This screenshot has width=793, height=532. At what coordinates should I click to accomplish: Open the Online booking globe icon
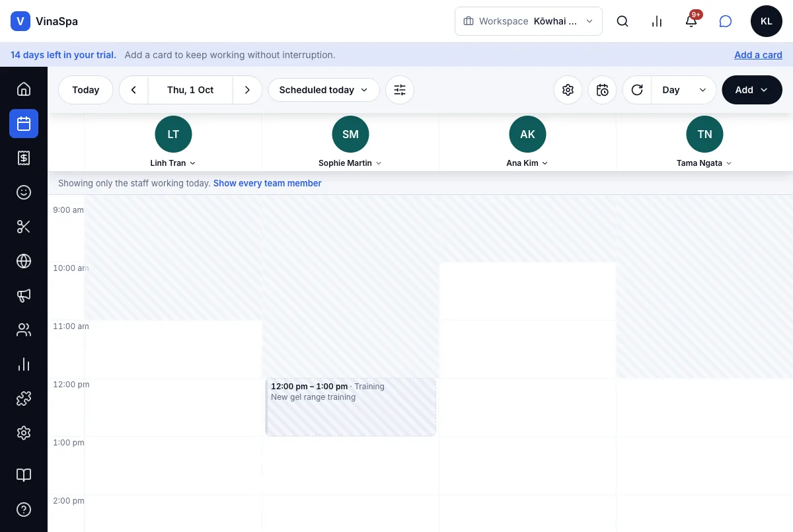pos(24,261)
